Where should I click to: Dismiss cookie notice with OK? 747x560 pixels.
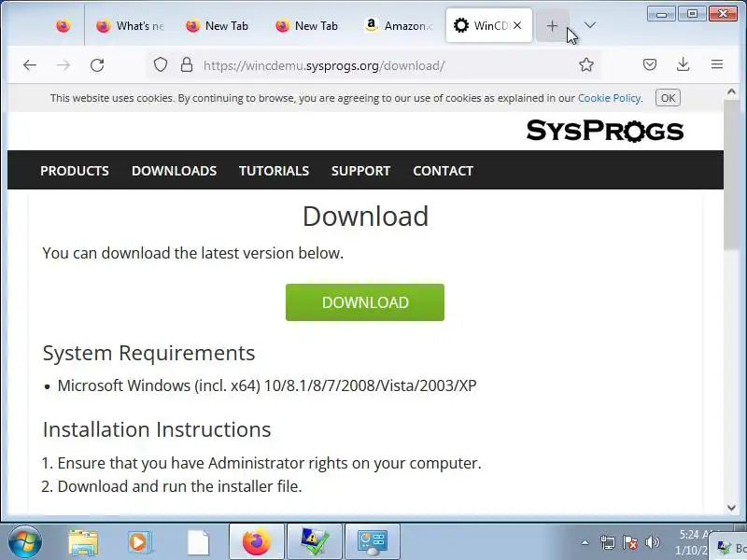(x=668, y=98)
